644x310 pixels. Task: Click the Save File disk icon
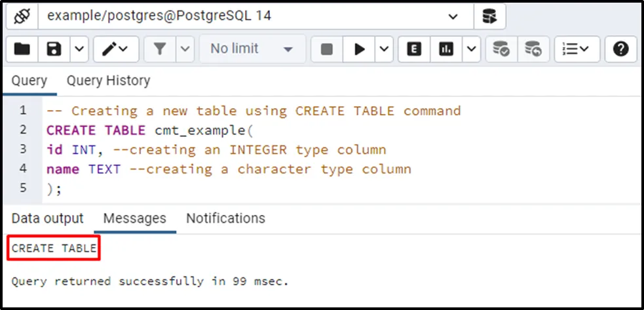53,49
